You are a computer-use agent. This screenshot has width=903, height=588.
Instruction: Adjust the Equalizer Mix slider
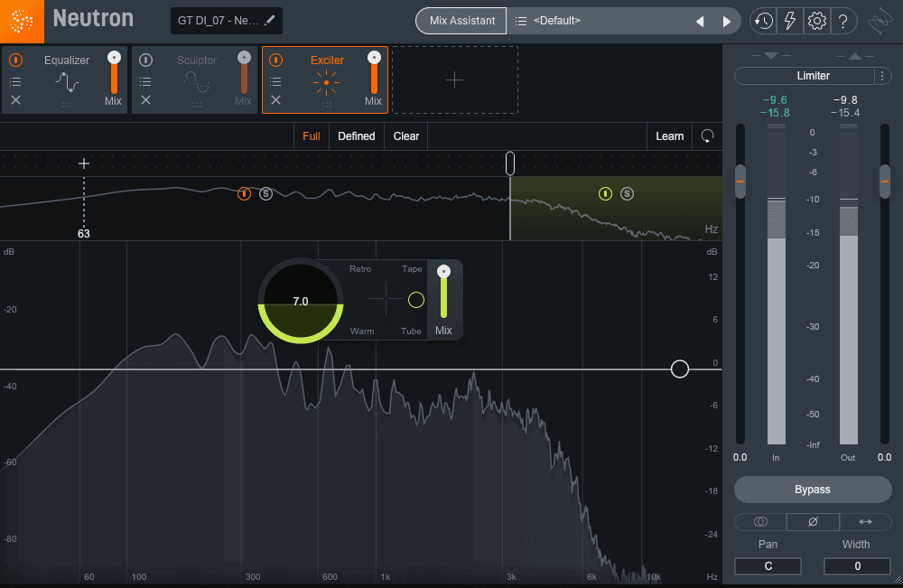(x=114, y=73)
